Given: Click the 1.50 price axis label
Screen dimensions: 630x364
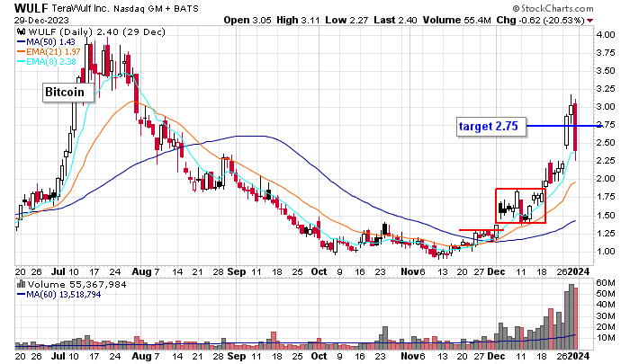Looking at the screenshot, I should (606, 216).
